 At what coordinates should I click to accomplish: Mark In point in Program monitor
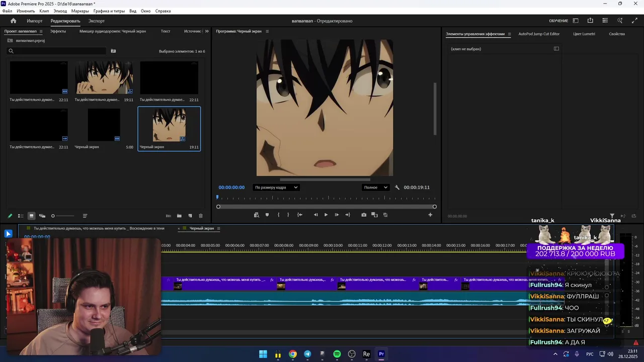click(278, 215)
